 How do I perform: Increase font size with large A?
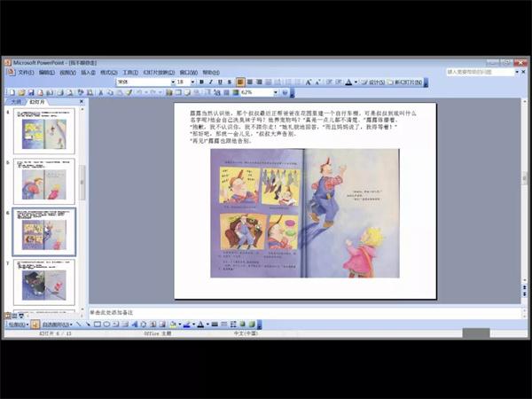(309, 82)
